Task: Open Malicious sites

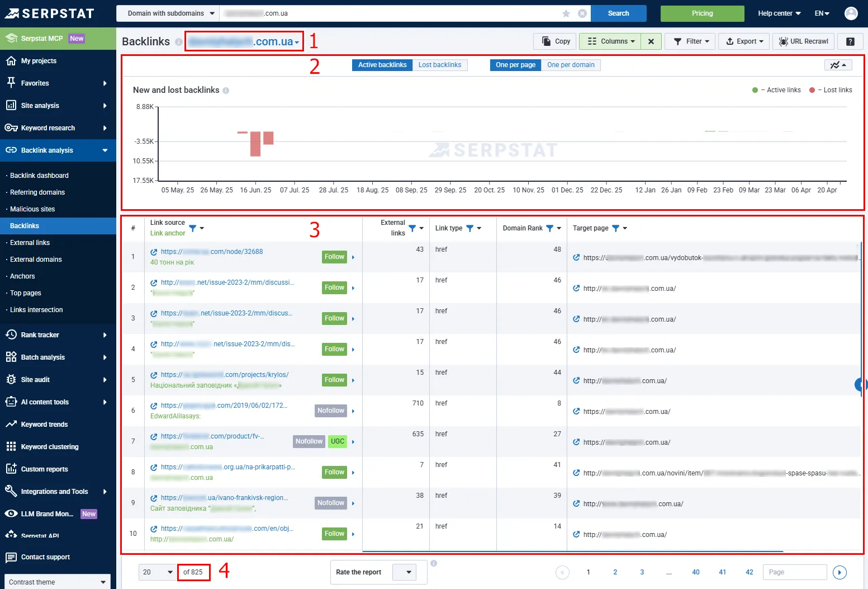Action: point(32,209)
